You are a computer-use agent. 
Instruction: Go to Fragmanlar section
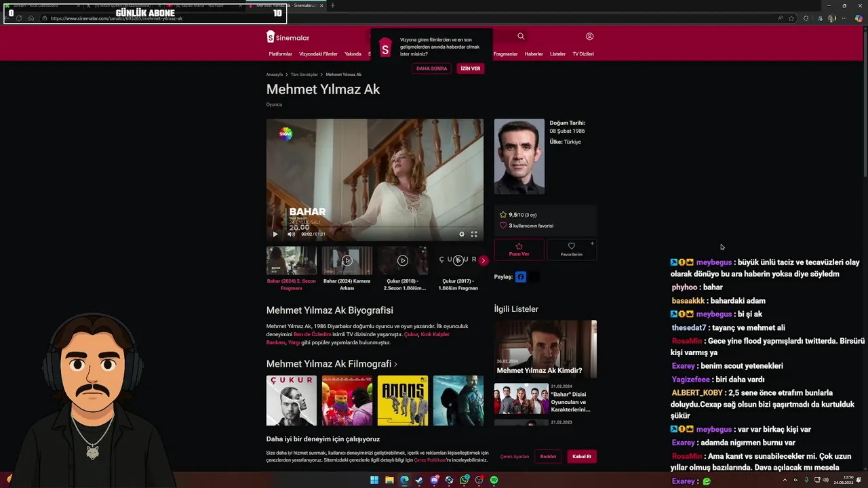click(x=506, y=54)
